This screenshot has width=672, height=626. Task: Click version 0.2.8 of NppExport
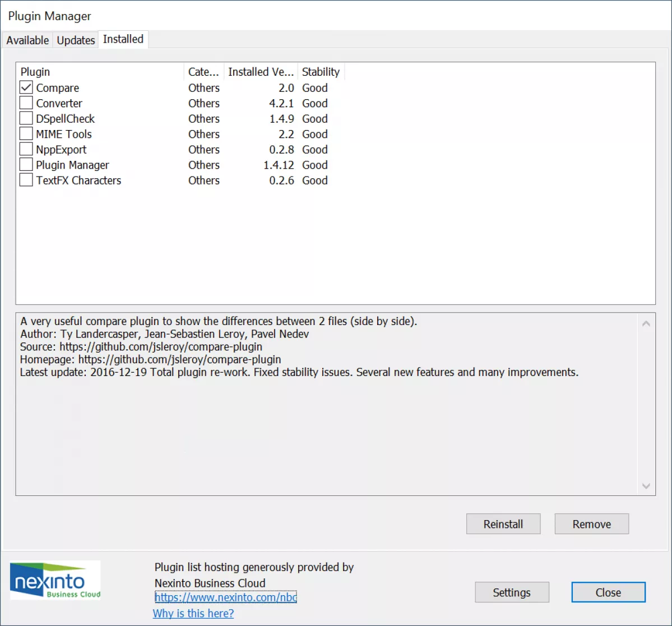[x=281, y=150]
